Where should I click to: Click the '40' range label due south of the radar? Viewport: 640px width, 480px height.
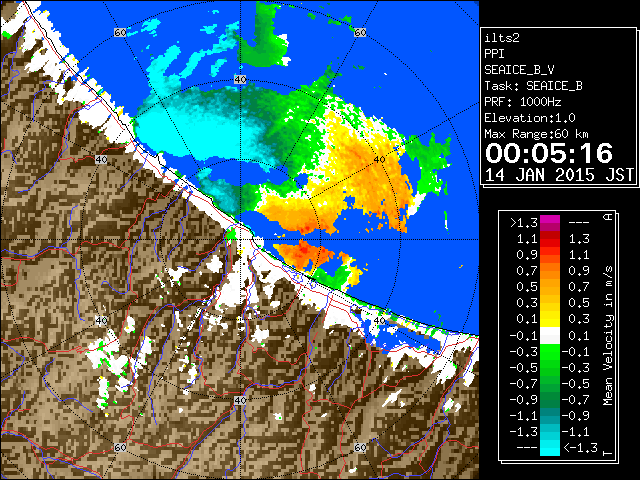click(240, 400)
